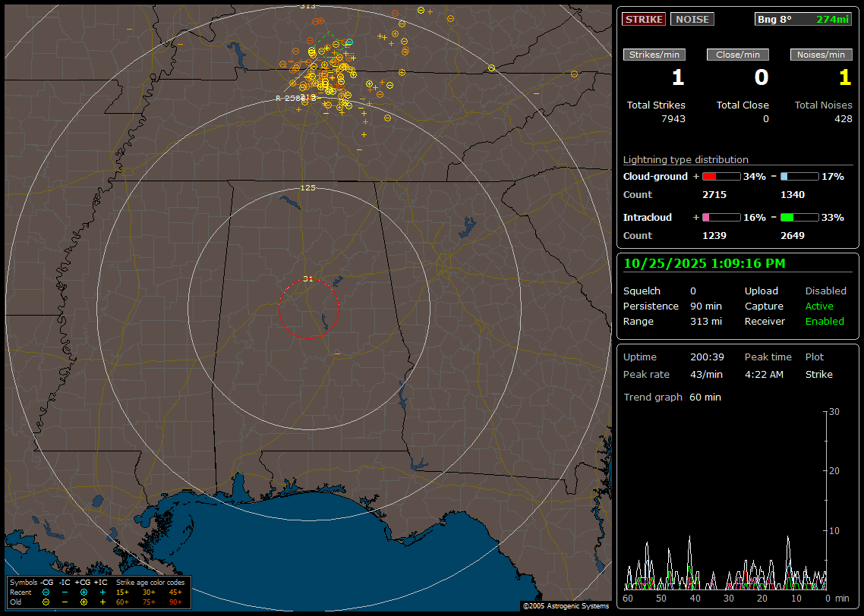The image size is (864, 616).
Task: Click the pink positive intracloud percentage bar
Action: point(721,217)
